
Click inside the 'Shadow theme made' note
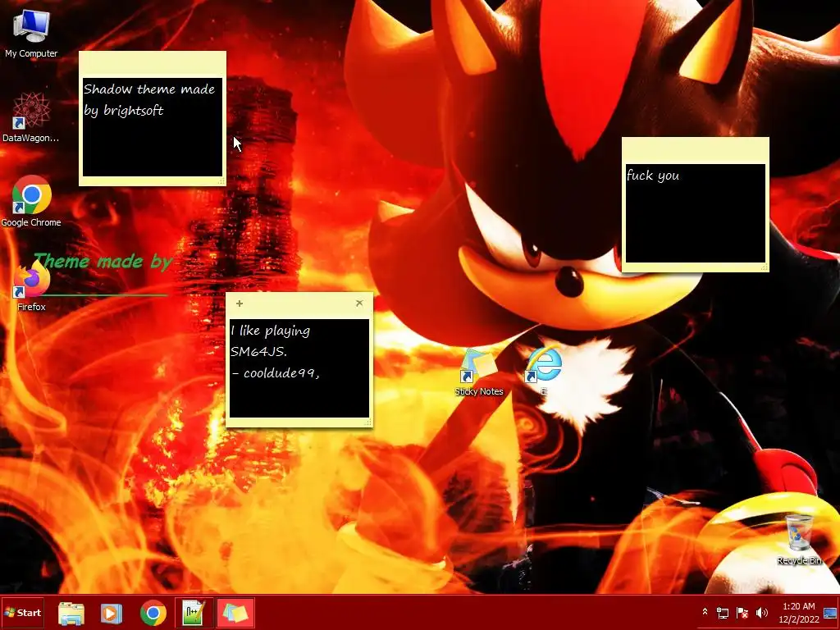point(153,126)
